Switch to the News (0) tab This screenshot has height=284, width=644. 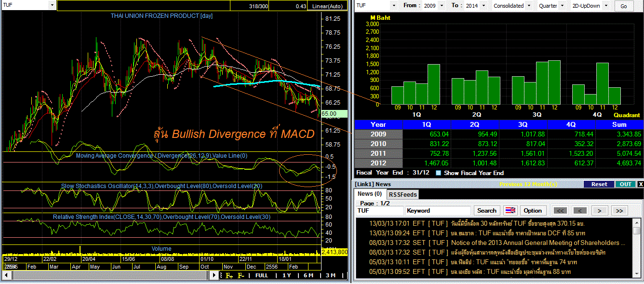point(370,194)
